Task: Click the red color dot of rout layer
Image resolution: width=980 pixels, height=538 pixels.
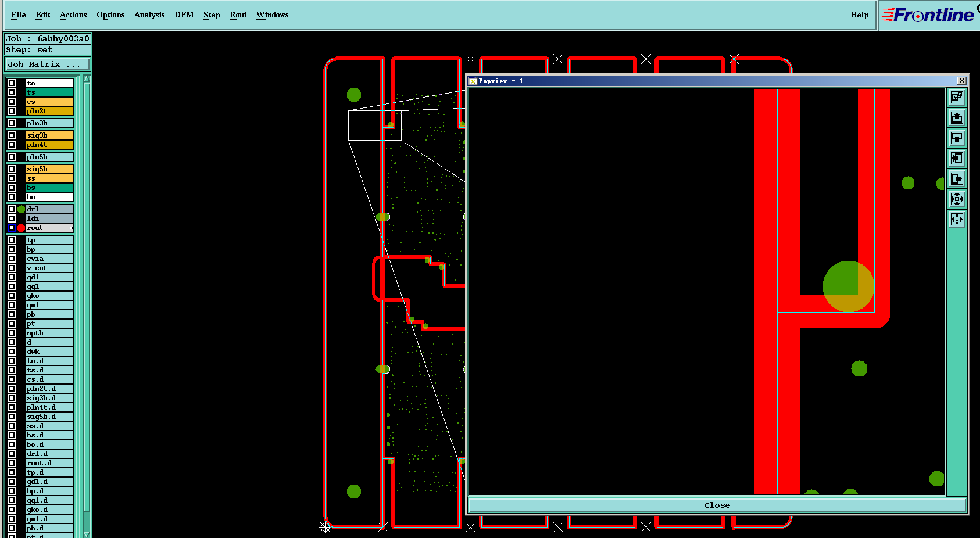Action: (21, 228)
